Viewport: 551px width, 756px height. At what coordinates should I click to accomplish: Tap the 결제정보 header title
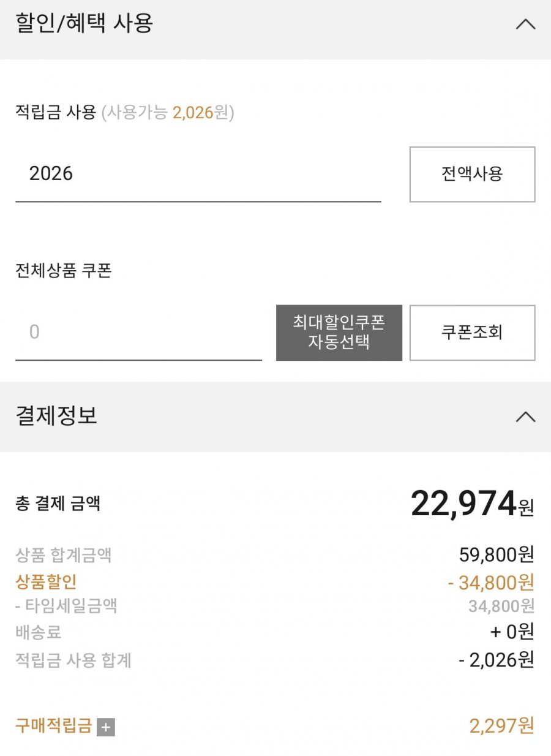[56, 415]
